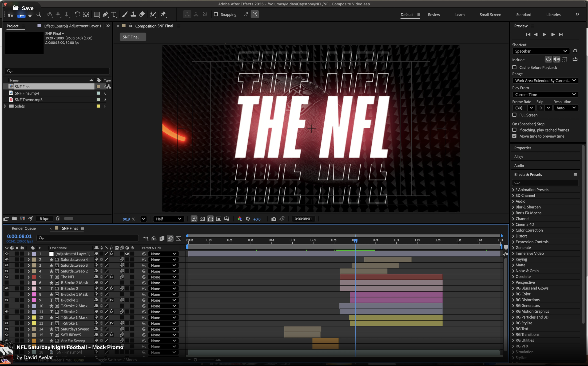Open the viewer resolution Half dropdown
Viewport: 588px width, 366px height.
pos(169,219)
